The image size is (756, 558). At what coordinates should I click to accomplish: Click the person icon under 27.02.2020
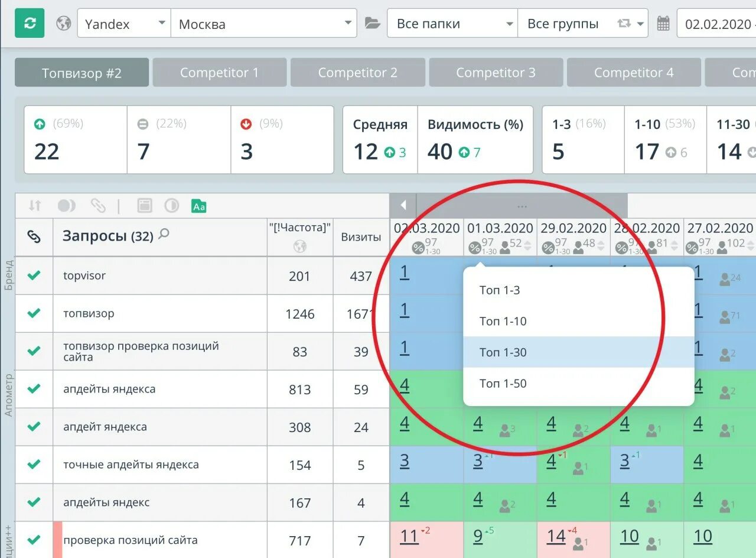[x=722, y=248]
